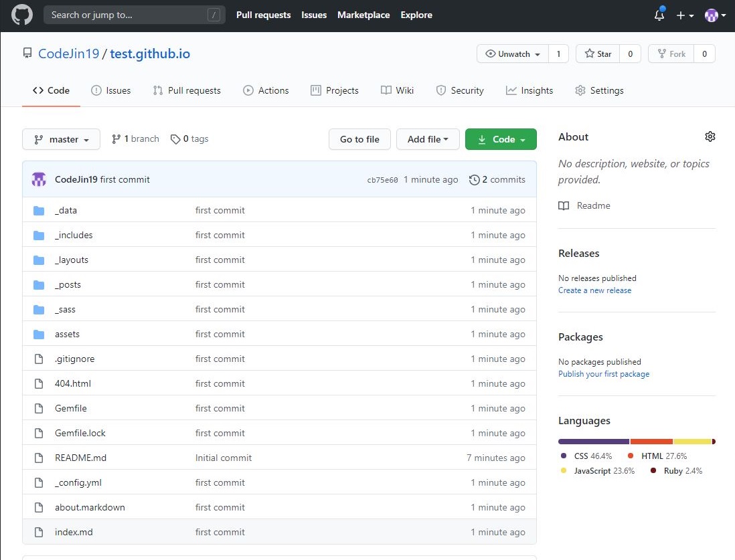Click Create a new release link

(595, 290)
